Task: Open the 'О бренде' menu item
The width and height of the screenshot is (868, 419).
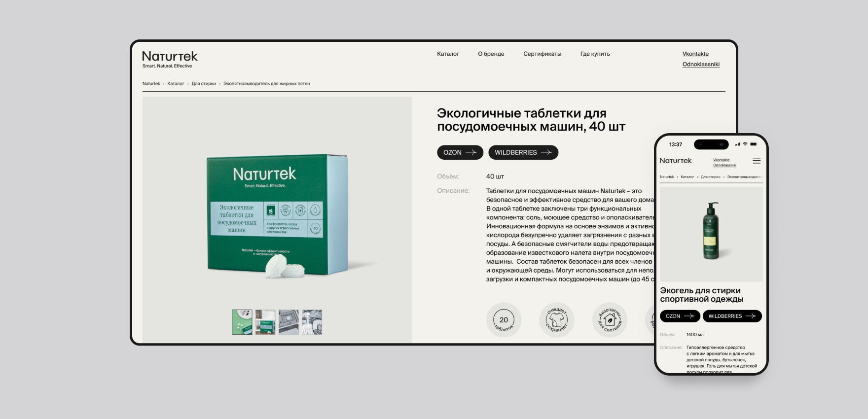Action: (491, 54)
